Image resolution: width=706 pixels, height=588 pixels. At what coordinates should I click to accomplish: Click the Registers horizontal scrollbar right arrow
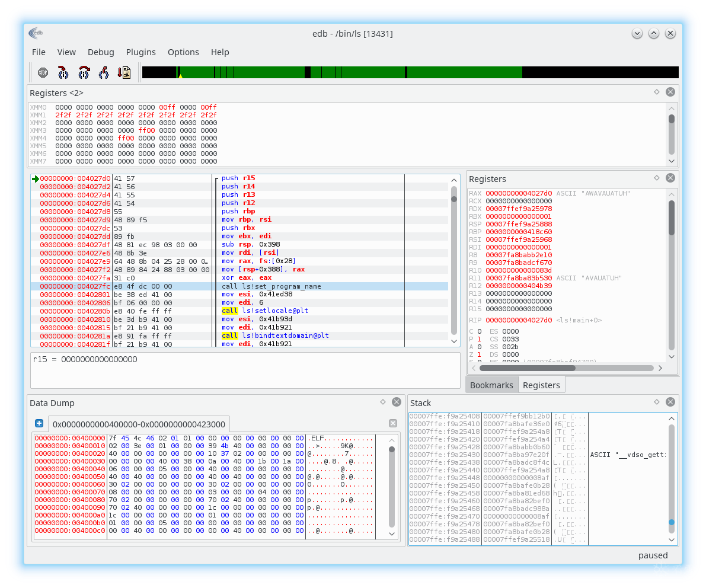(x=660, y=368)
